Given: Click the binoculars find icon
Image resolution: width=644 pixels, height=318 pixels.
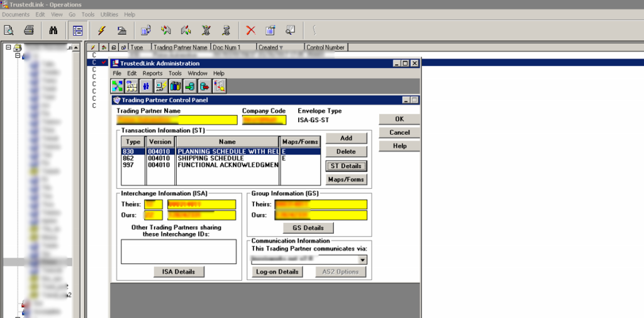Looking at the screenshot, I should pyautogui.click(x=53, y=30).
